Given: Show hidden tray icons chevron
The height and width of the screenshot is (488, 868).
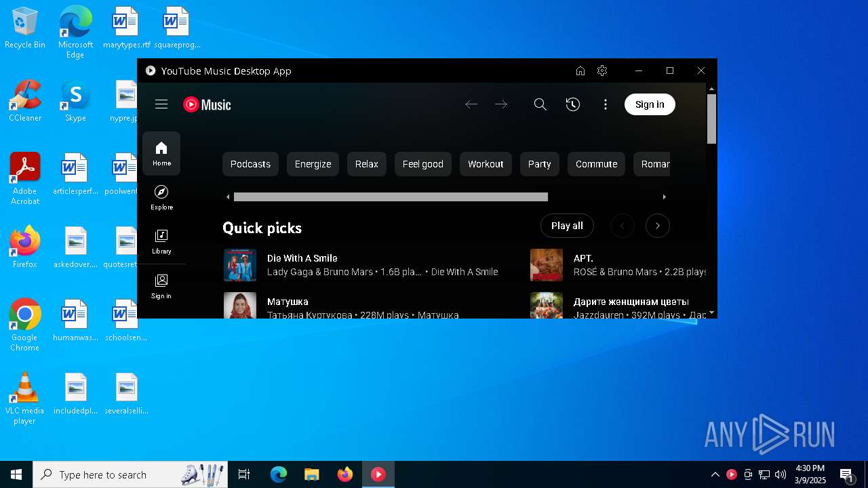Looking at the screenshot, I should point(715,474).
